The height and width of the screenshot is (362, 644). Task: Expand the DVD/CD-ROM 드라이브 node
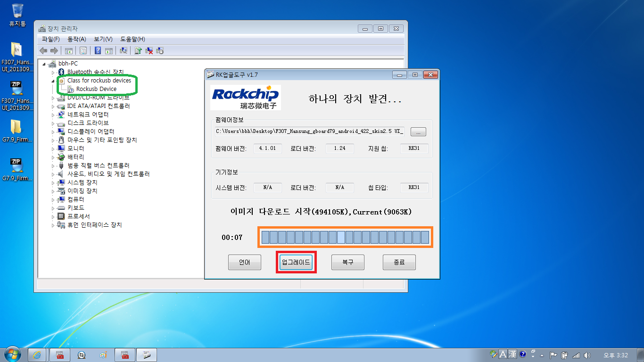tap(53, 98)
